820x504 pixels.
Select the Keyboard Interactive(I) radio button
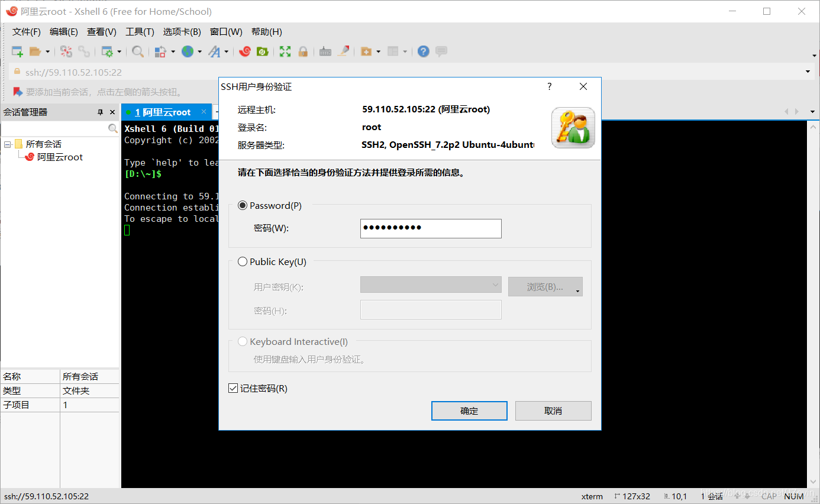242,341
